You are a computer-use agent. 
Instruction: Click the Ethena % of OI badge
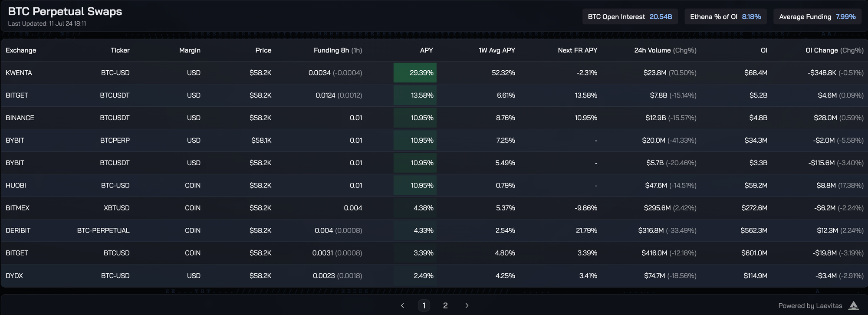725,17
